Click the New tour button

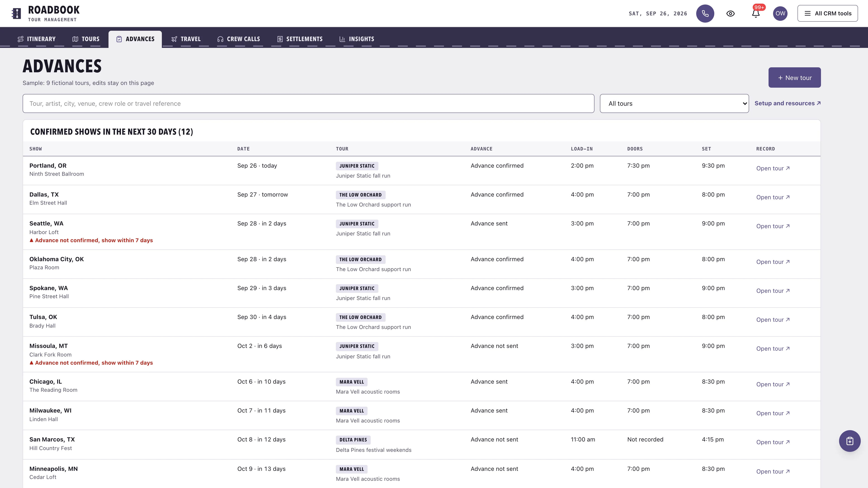tap(795, 77)
